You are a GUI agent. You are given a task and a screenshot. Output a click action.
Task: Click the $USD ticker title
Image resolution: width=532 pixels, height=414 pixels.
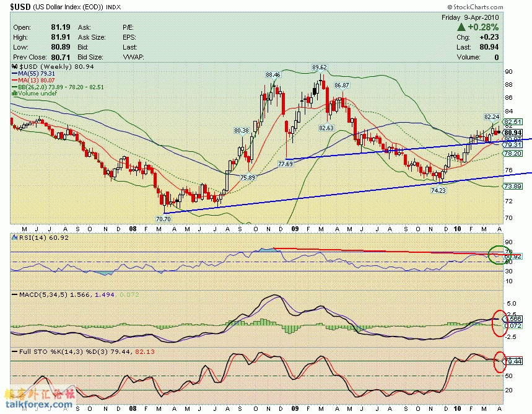[x=20, y=6]
